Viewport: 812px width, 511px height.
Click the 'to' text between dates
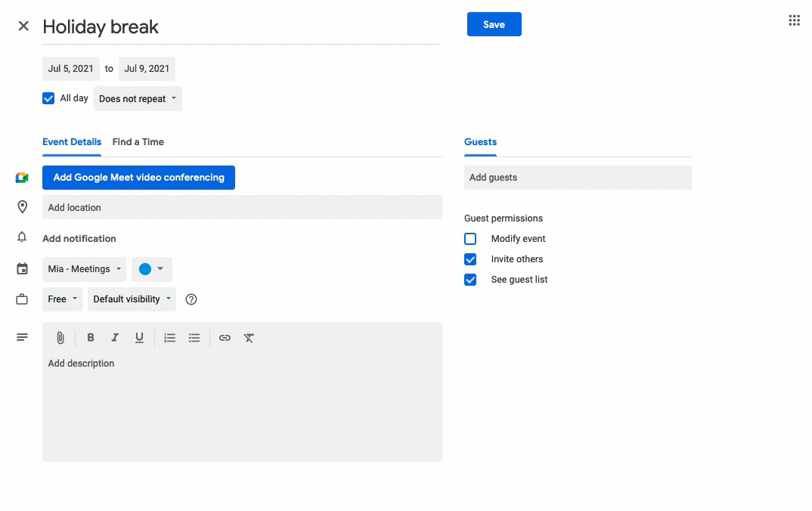click(x=109, y=69)
